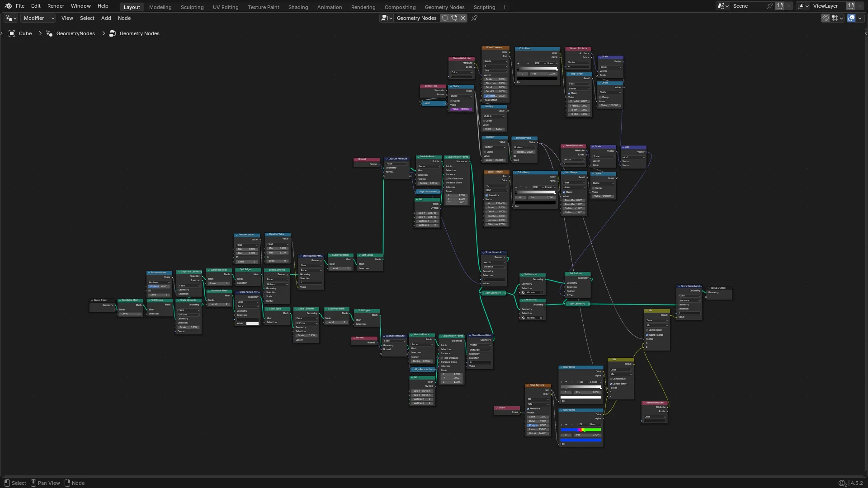Image resolution: width=868 pixels, height=488 pixels.
Task: Unlink the Geometry Nodes datablock with X
Action: (x=463, y=18)
